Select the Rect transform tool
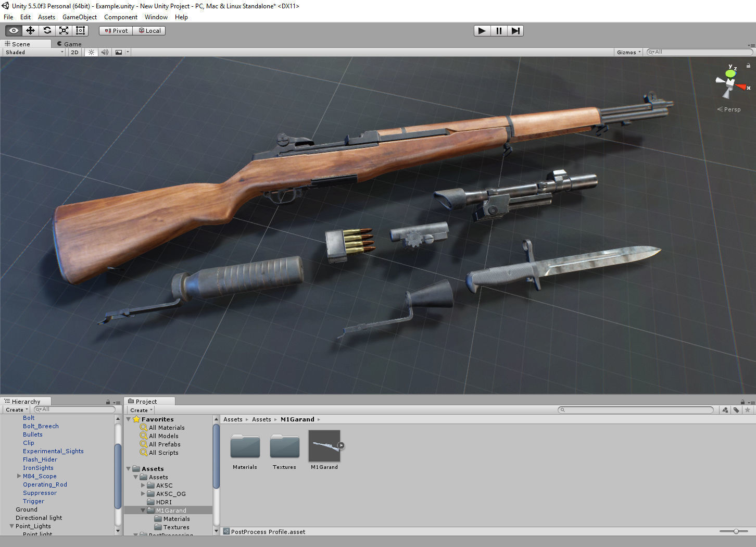This screenshot has width=756, height=547. 81,31
